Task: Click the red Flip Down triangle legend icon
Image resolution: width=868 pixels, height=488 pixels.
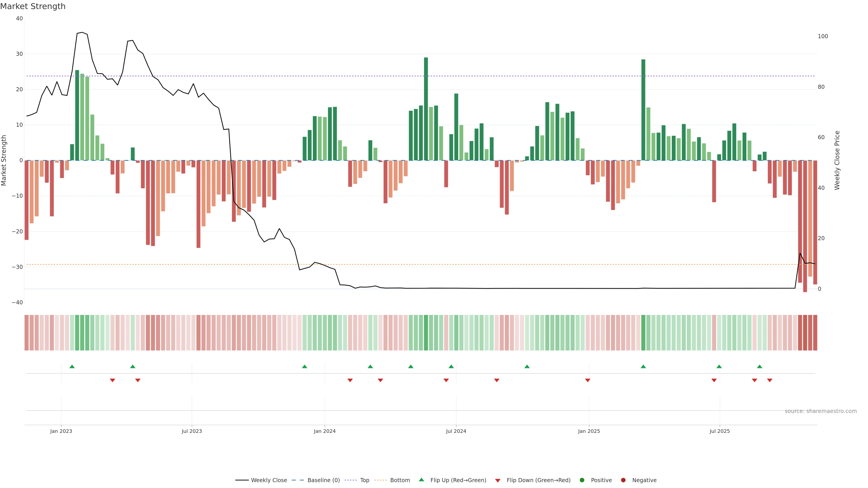Action: [x=498, y=481]
